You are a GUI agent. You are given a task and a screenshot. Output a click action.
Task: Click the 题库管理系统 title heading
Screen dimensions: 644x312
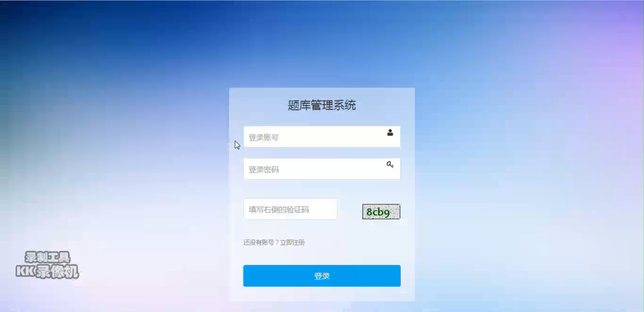(322, 105)
